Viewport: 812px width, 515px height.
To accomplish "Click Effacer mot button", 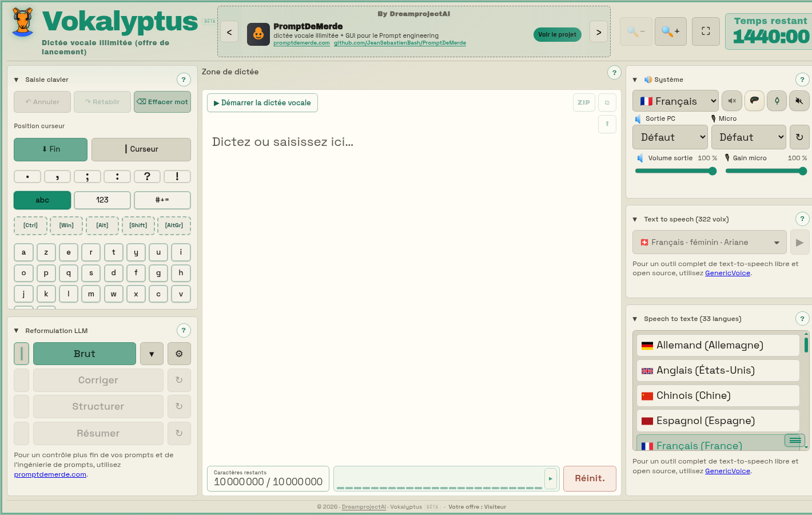I will tap(162, 102).
